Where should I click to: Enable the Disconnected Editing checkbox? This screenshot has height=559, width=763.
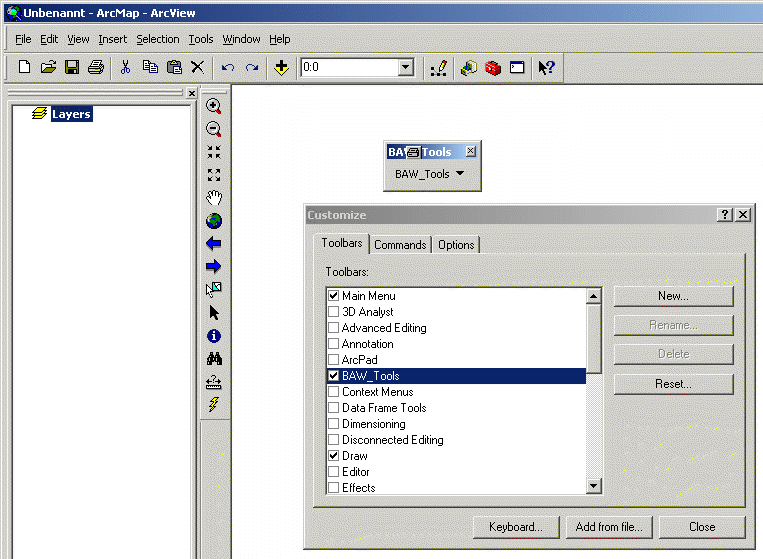333,440
